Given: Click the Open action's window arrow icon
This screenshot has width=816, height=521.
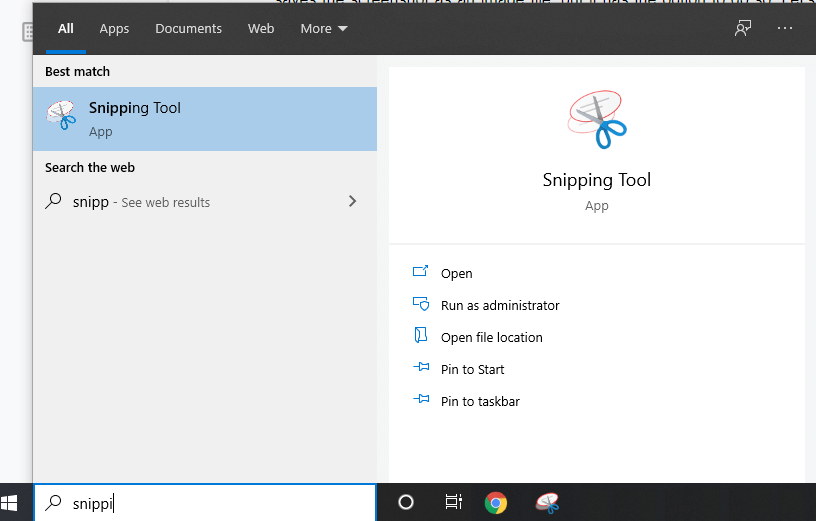Looking at the screenshot, I should pos(420,271).
